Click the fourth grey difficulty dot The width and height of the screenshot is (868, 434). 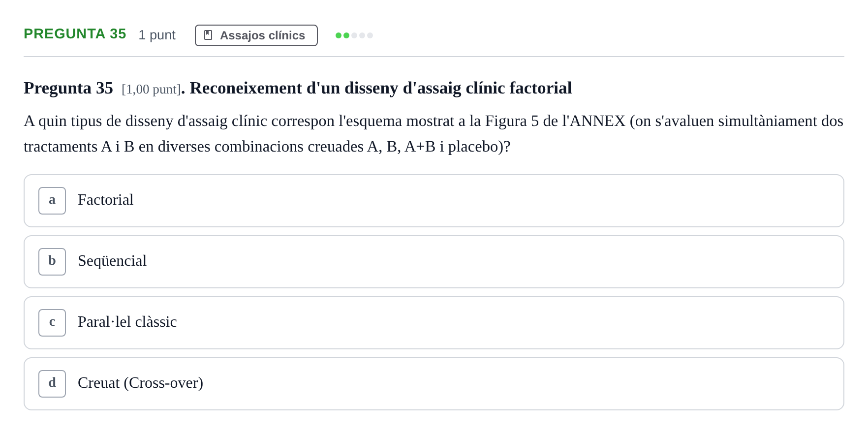click(362, 35)
